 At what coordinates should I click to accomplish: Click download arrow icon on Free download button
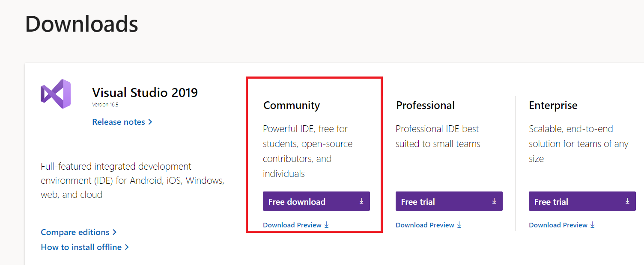(x=361, y=201)
